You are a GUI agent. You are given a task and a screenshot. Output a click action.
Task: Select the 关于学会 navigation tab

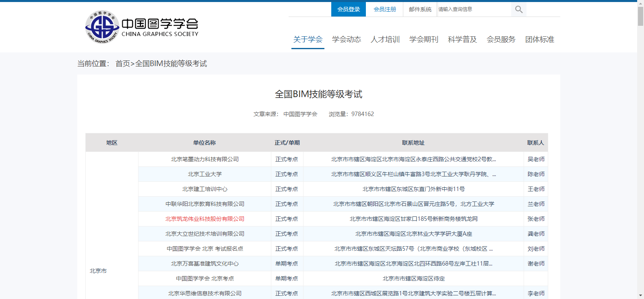tap(308, 39)
